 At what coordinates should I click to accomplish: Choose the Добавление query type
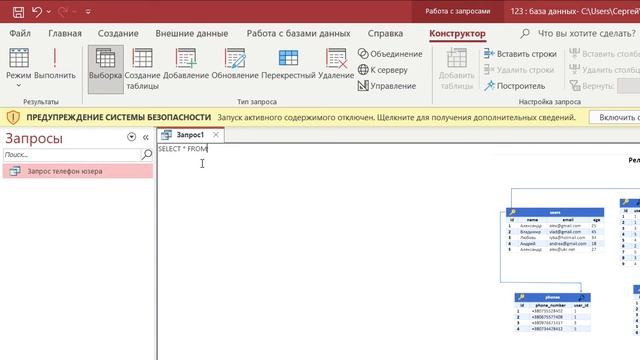tap(186, 64)
